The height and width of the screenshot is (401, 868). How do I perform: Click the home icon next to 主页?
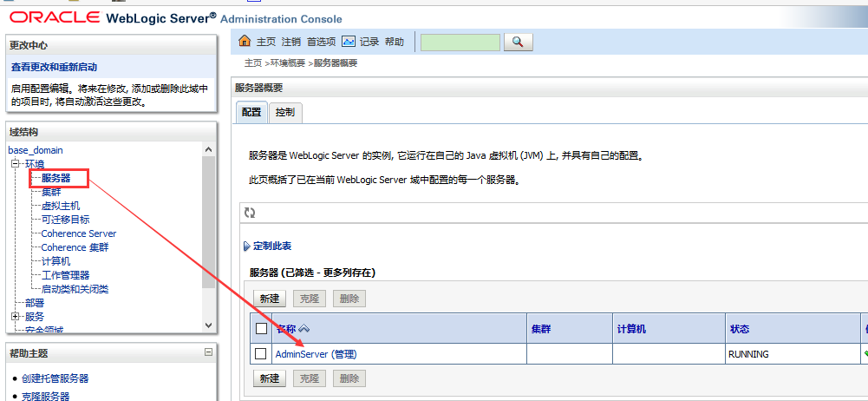coord(245,42)
